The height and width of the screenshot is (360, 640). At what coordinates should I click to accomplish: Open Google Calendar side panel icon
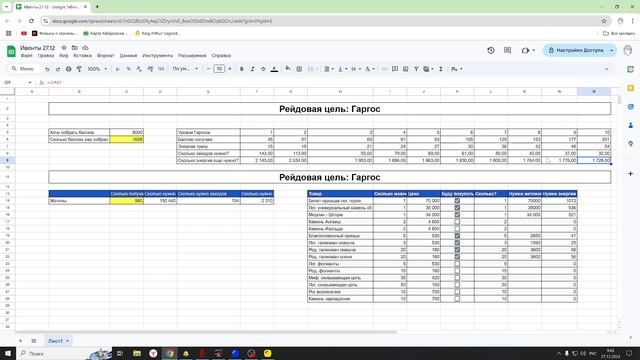631,69
